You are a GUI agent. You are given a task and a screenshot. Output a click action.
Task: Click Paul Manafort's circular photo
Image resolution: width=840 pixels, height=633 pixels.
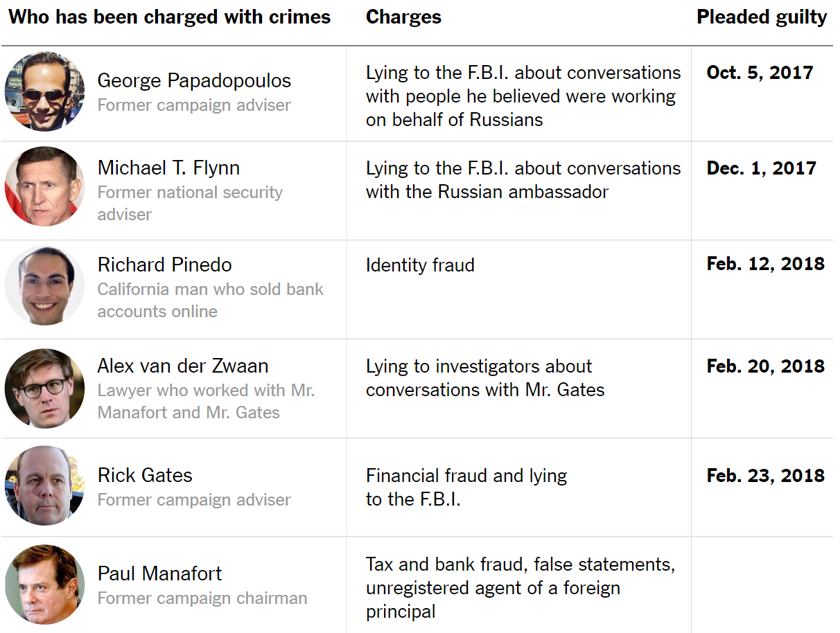[x=44, y=585]
